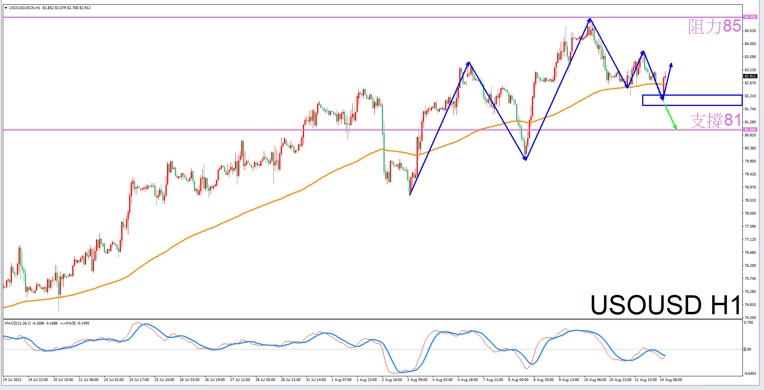Click the 3 Aug 09:00 label on the time axis
Viewport: 764px width, 390px height.
coord(418,379)
